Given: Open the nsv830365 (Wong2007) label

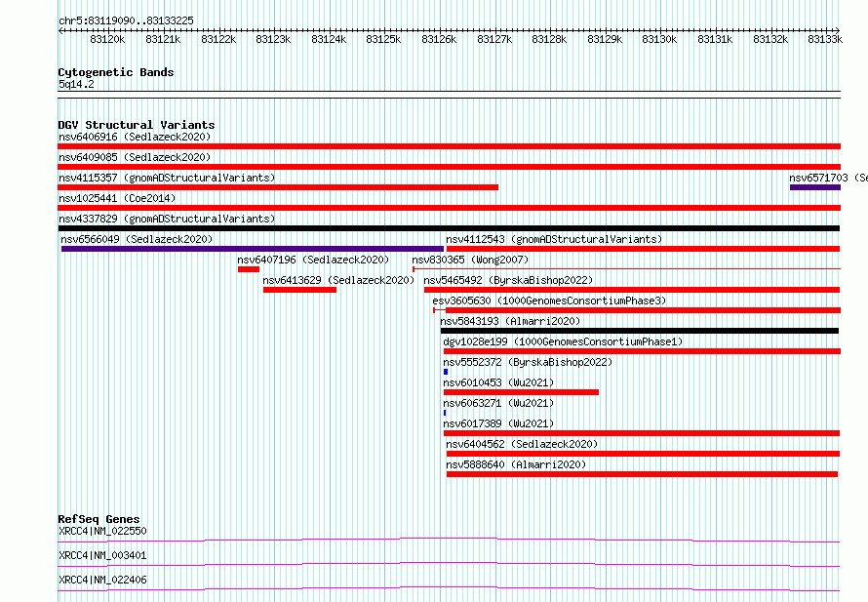Looking at the screenshot, I should pyautogui.click(x=470, y=260).
